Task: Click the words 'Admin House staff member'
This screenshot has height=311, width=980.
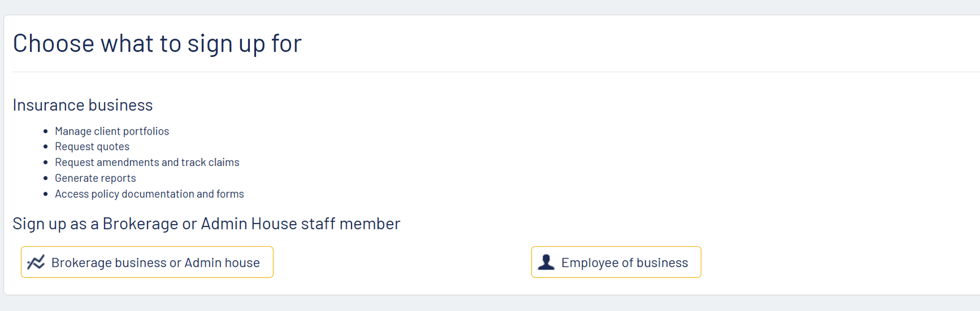Action: coord(301,224)
